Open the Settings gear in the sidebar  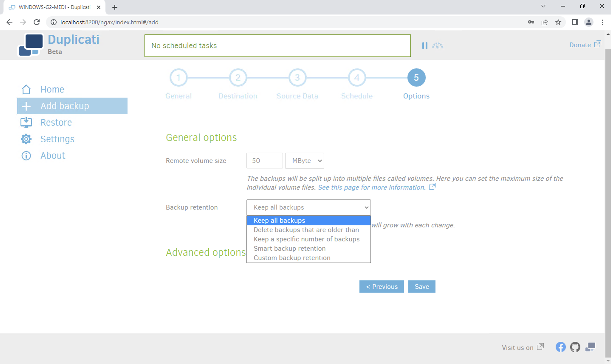click(x=26, y=139)
